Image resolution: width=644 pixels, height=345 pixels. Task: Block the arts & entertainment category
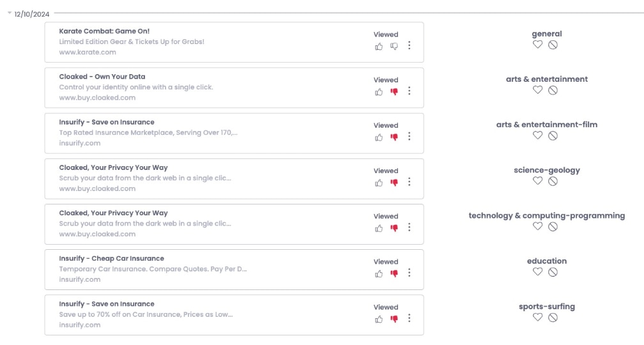click(553, 90)
